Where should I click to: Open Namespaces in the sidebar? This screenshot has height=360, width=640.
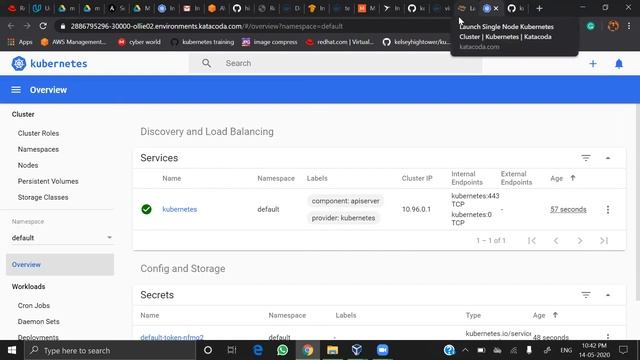(38, 149)
